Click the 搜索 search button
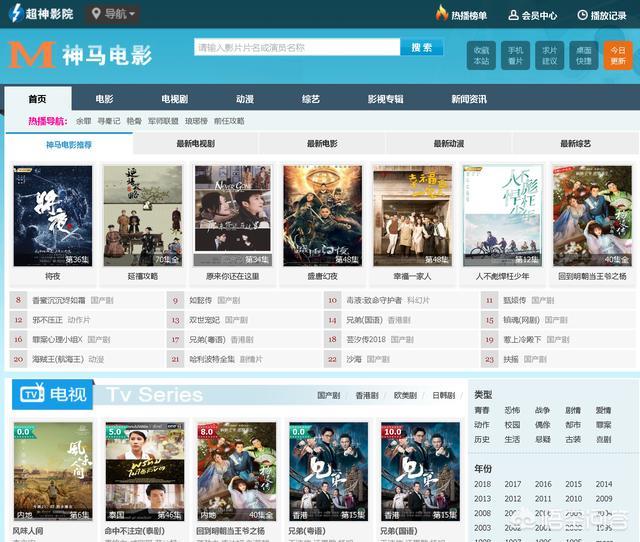The height and width of the screenshot is (542, 640). click(422, 47)
